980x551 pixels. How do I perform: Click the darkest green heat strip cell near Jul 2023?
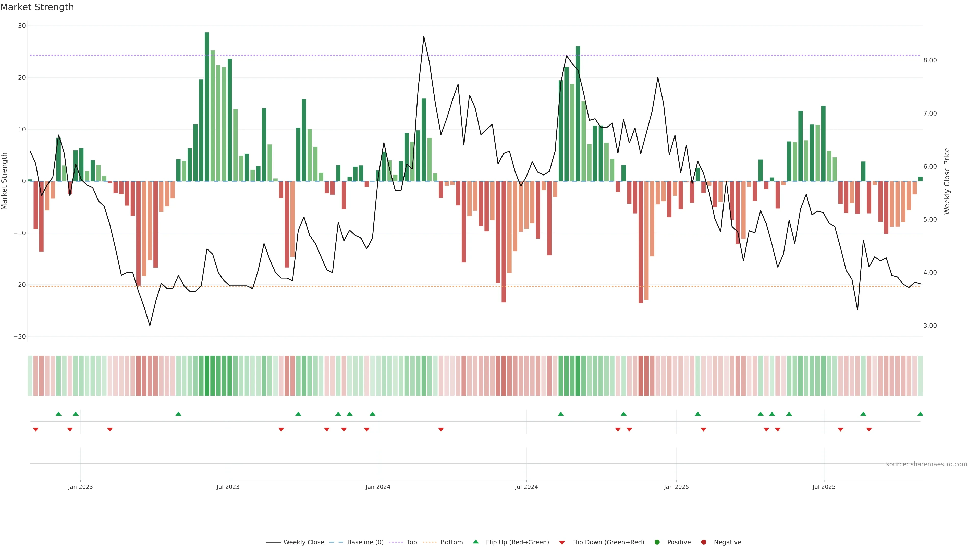[207, 376]
